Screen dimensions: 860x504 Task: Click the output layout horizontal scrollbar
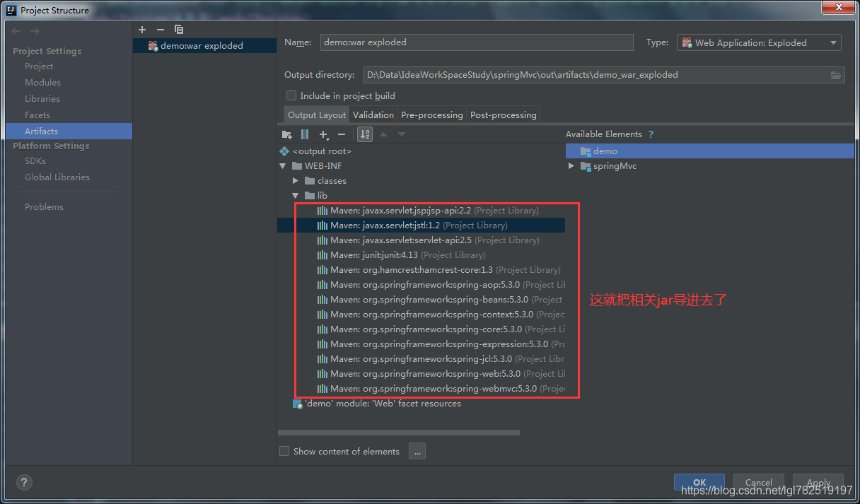coord(399,433)
